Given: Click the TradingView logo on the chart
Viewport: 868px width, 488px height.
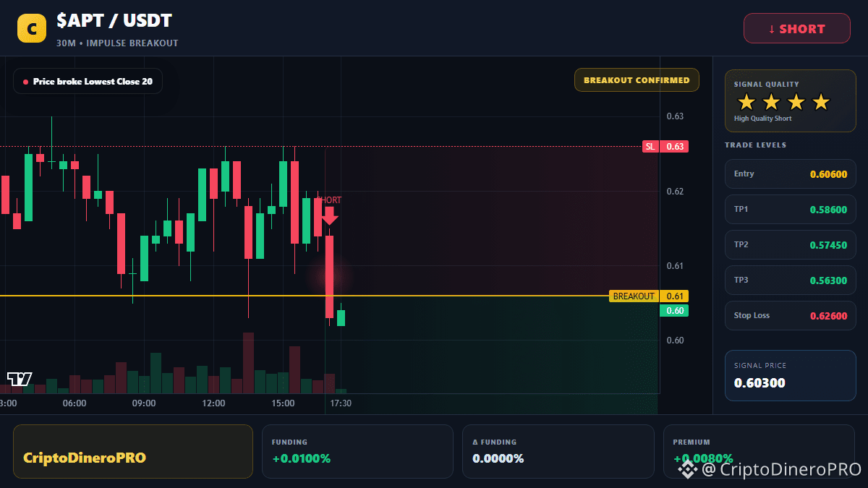Looking at the screenshot, I should [20, 379].
